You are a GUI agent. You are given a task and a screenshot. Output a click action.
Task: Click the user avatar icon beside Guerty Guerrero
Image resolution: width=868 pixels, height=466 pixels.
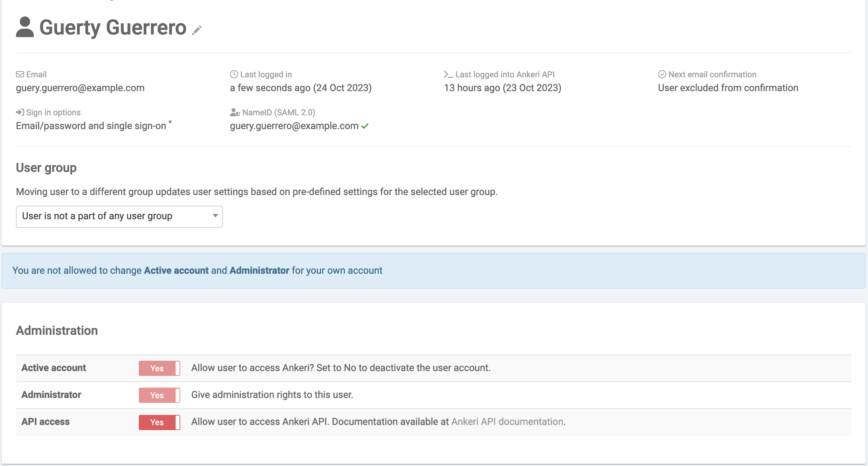pyautogui.click(x=25, y=28)
